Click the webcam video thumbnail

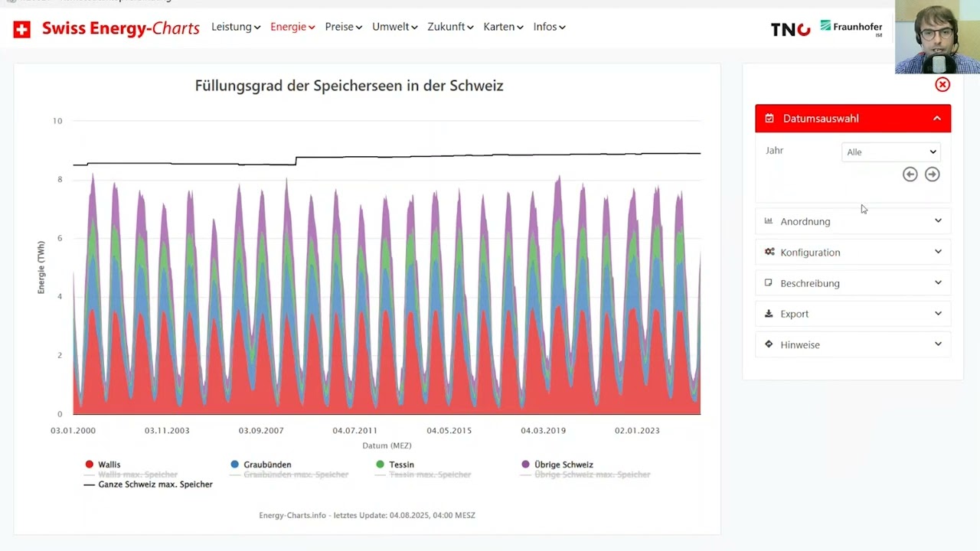pyautogui.click(x=937, y=37)
